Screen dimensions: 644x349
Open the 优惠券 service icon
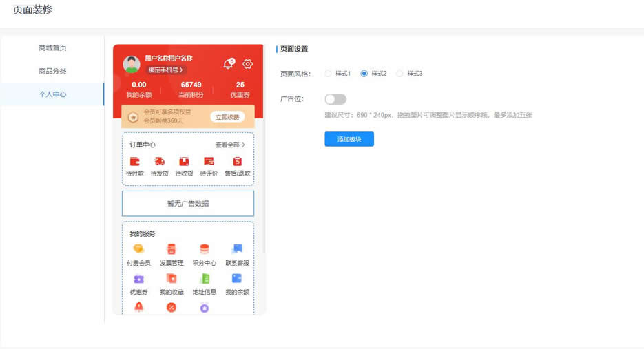tap(138, 279)
